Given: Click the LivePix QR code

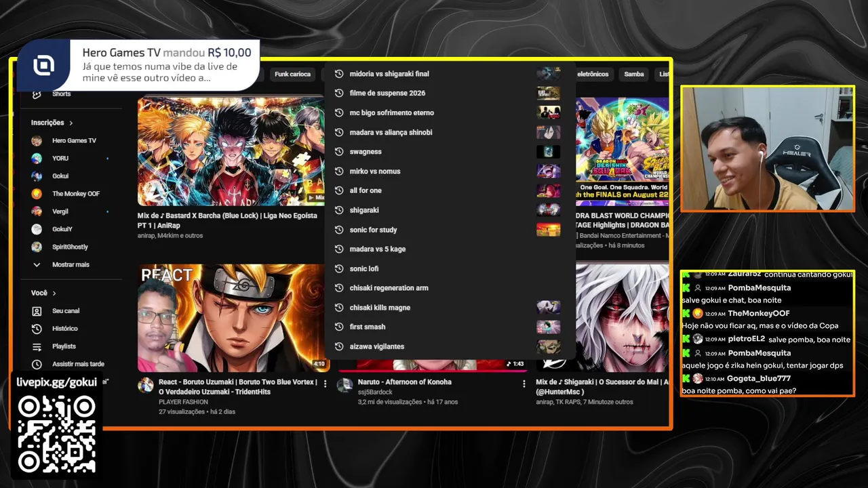Looking at the screenshot, I should (x=56, y=434).
